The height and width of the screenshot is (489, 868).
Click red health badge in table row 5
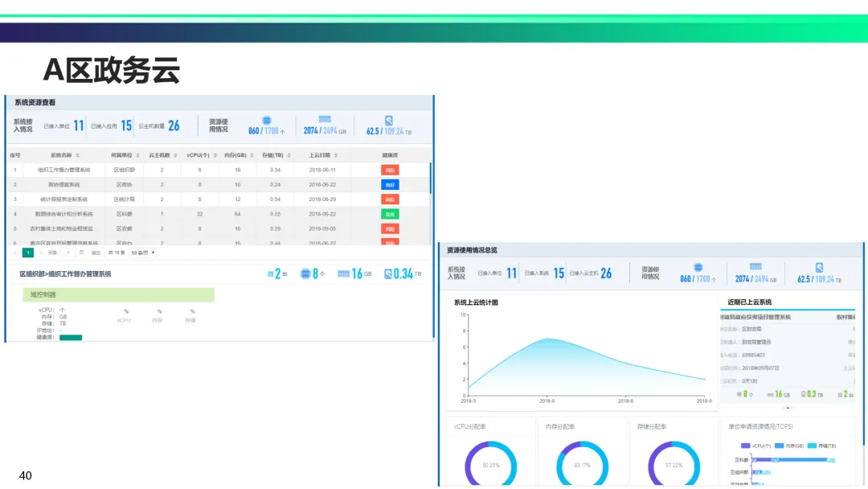pyautogui.click(x=390, y=228)
